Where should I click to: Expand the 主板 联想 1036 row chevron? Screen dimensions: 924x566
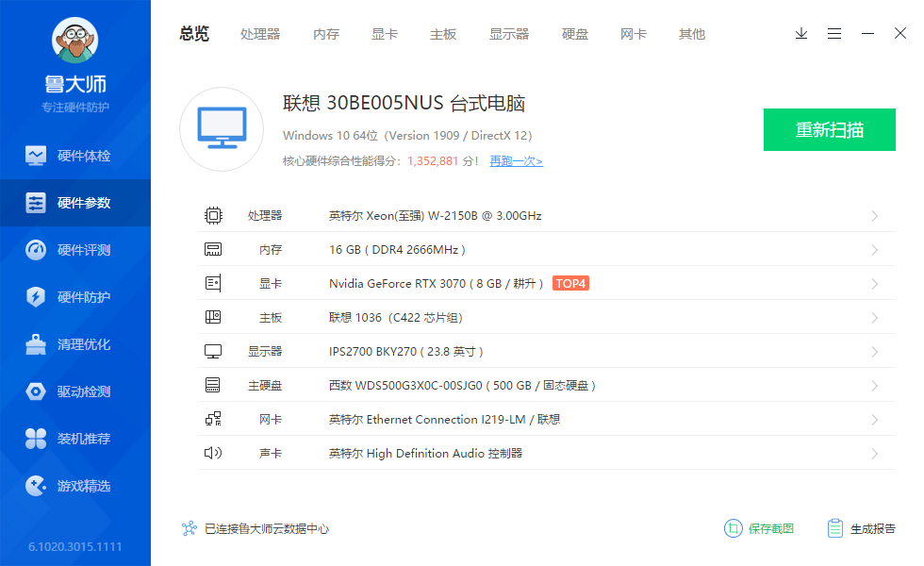[x=875, y=318]
